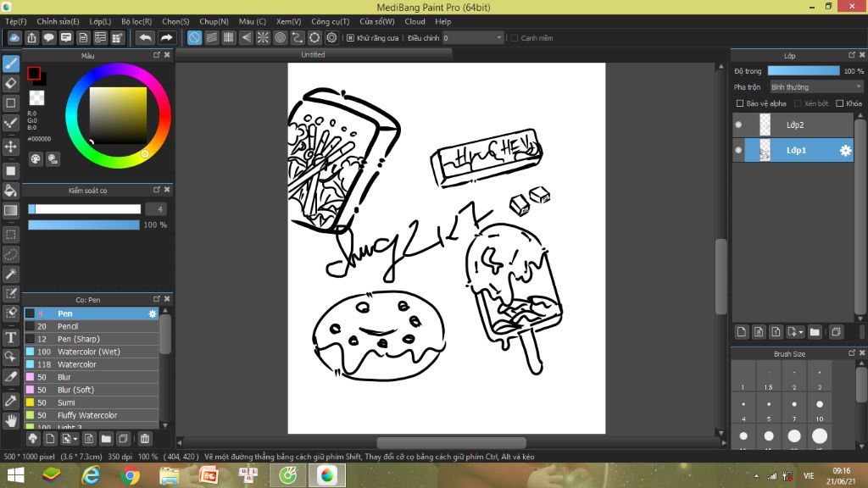Hide the Lớp2 layer
Screen dimensions: 868x488
point(738,125)
